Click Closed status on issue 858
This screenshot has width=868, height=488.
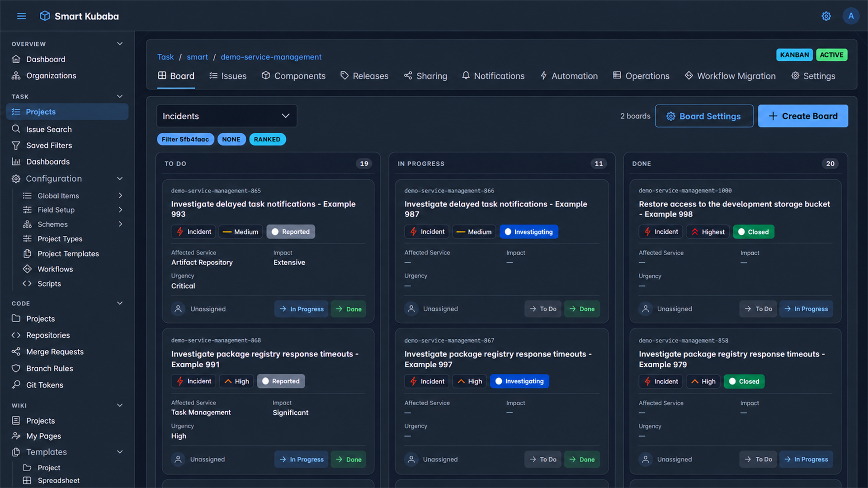[744, 381]
